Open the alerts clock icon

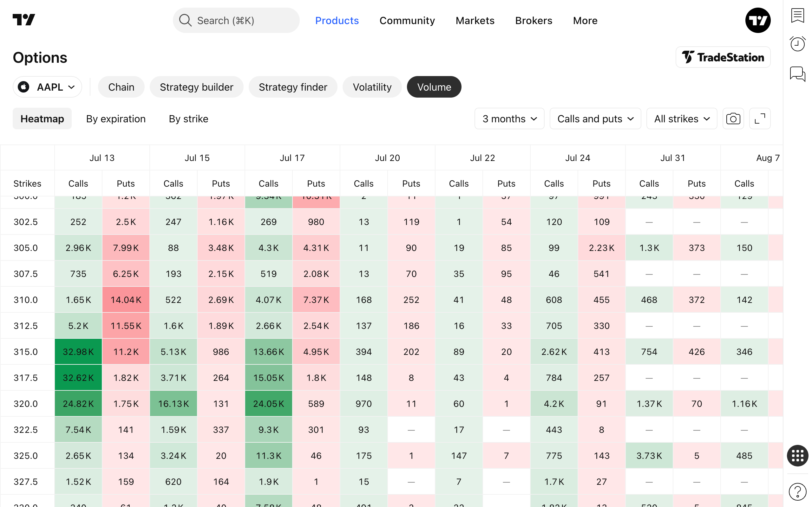pyautogui.click(x=798, y=44)
